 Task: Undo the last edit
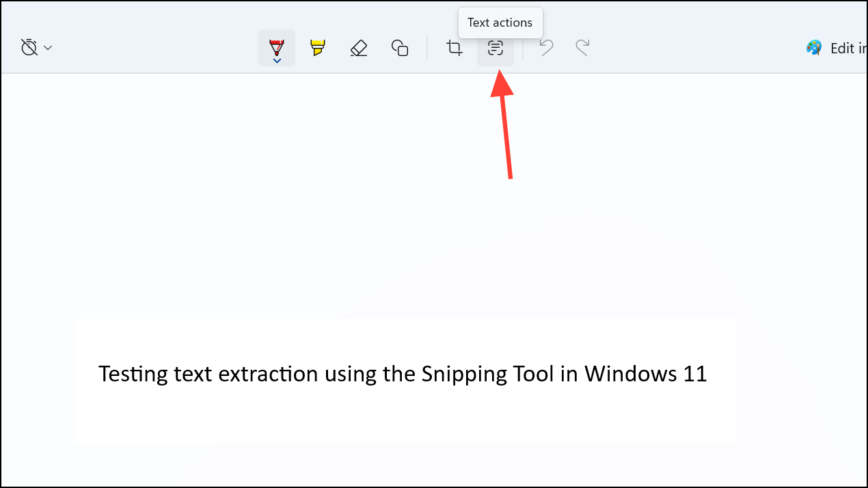tap(545, 48)
